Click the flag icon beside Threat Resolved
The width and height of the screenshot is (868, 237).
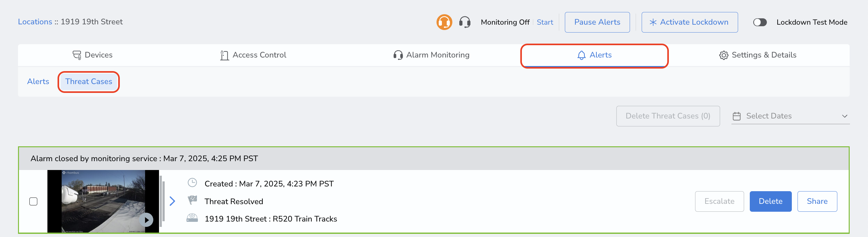(x=192, y=200)
